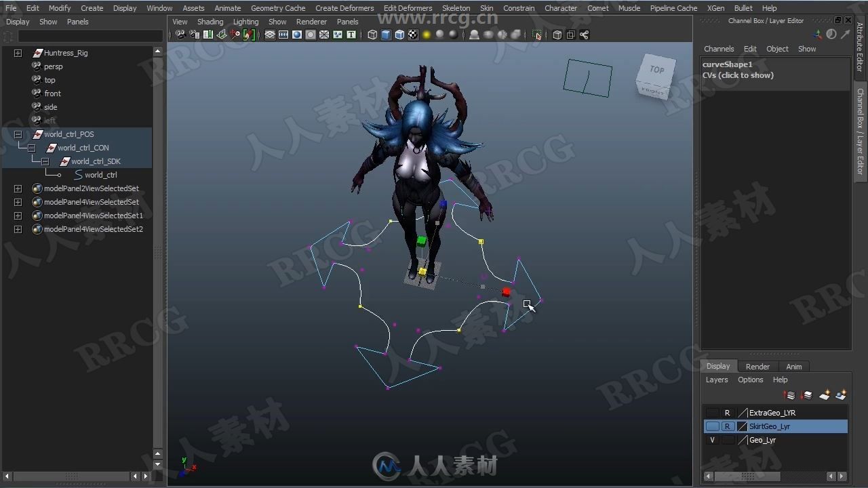The image size is (868, 488).
Task: Expand modelPanel4ViewSelectedSet1 in Outliner
Action: 18,216
